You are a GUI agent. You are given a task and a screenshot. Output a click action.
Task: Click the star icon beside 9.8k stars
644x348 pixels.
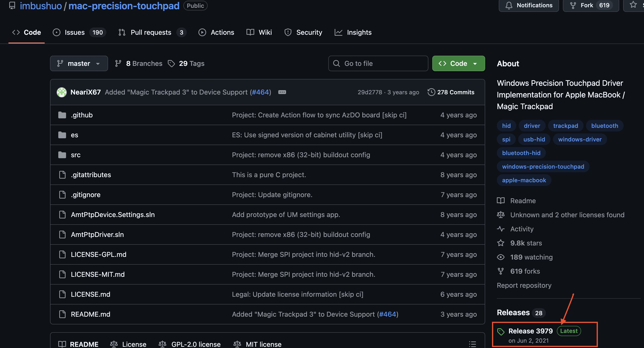tap(501, 243)
